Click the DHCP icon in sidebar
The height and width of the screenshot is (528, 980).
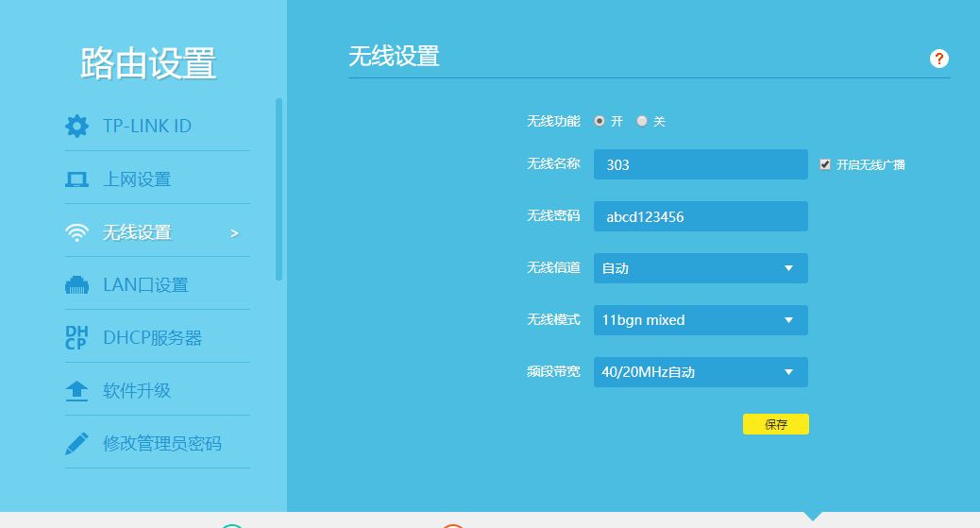pos(76,338)
